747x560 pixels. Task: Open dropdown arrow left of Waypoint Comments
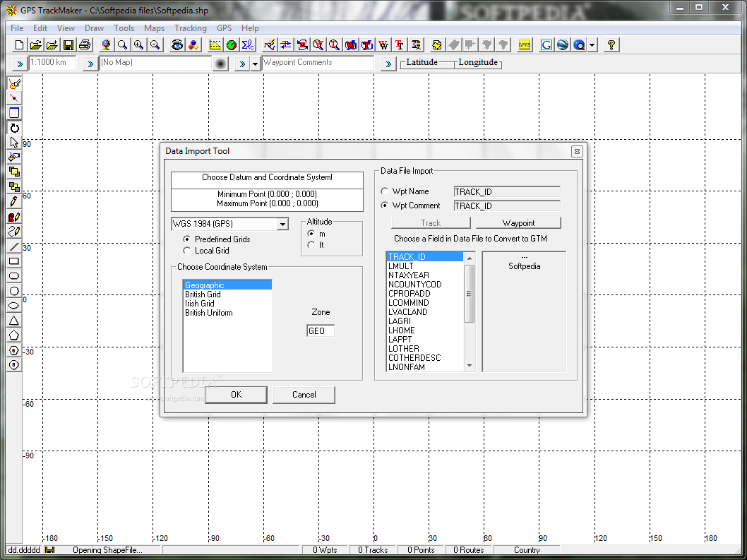[255, 64]
